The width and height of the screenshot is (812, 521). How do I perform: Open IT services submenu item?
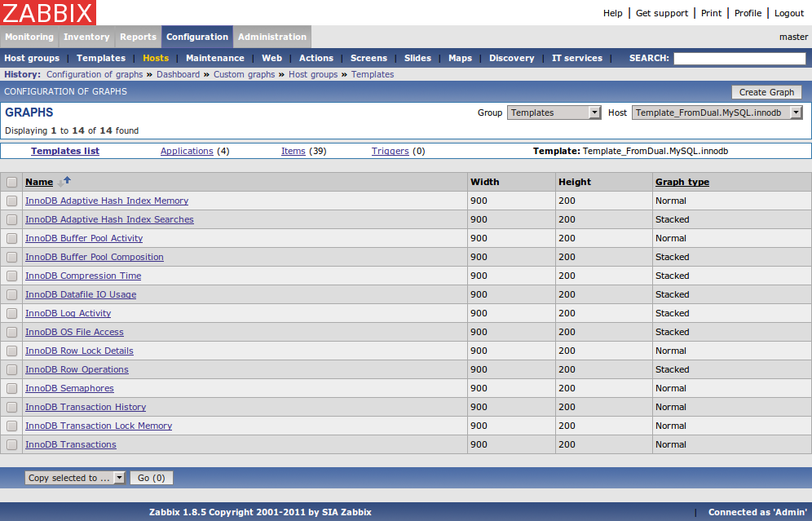577,58
